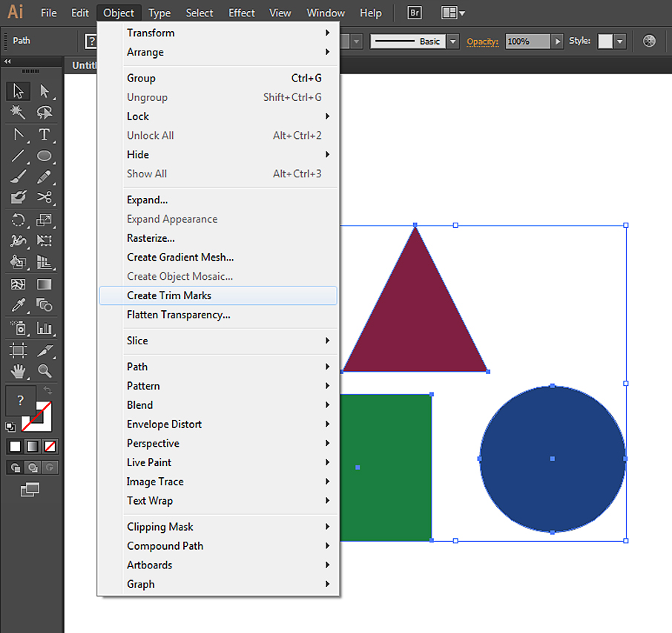Toggle Draw Behind drawing mode
672x633 pixels.
point(32,468)
